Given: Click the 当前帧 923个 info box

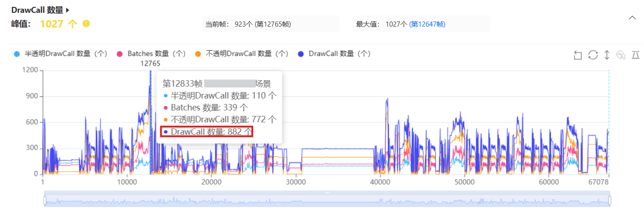Looking at the screenshot, I should tap(270, 24).
